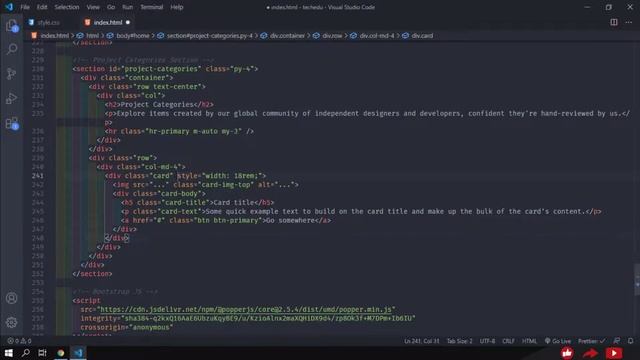The width and height of the screenshot is (640, 360).
Task: Open the Edit menu
Action: coord(42,7)
